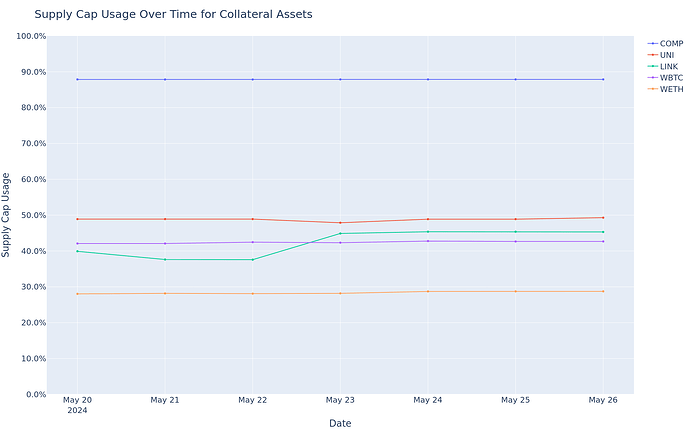Click the May 23 x-axis tick label

point(340,400)
